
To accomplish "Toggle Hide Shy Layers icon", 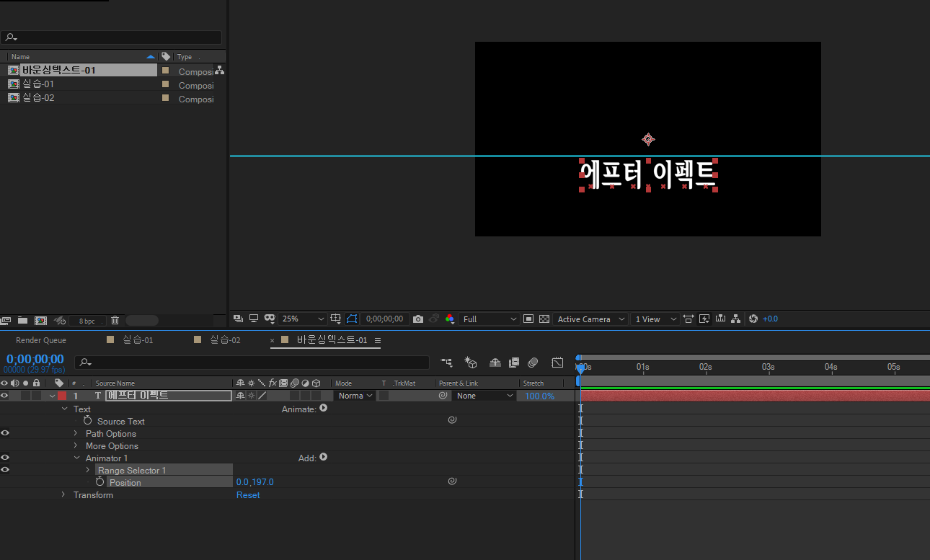I will tap(495, 363).
